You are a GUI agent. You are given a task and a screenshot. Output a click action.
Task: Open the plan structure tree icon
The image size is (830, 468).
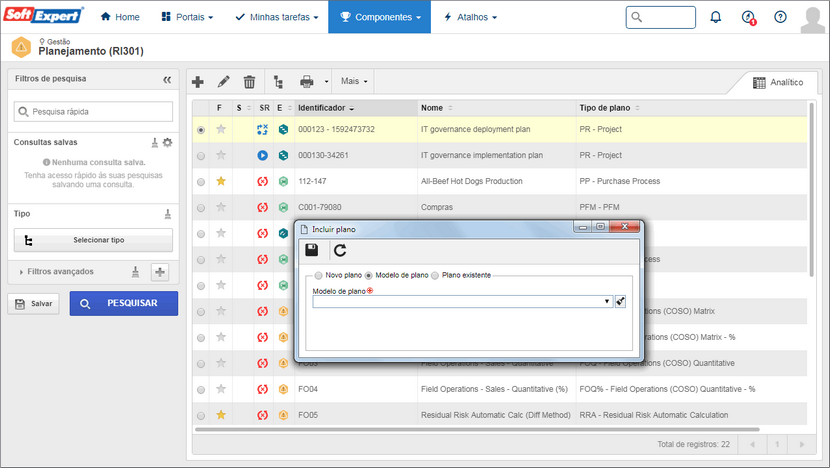[x=278, y=82]
